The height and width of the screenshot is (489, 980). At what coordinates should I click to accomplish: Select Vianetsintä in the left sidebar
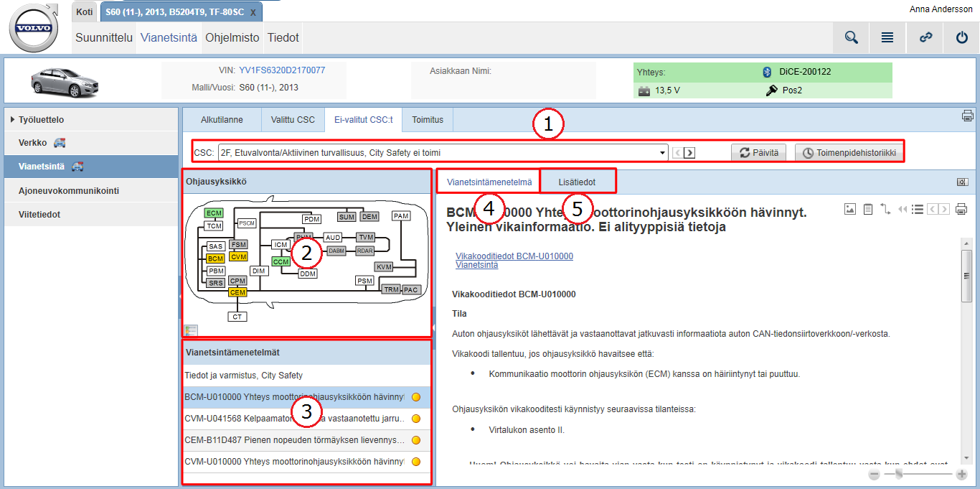pos(91,167)
